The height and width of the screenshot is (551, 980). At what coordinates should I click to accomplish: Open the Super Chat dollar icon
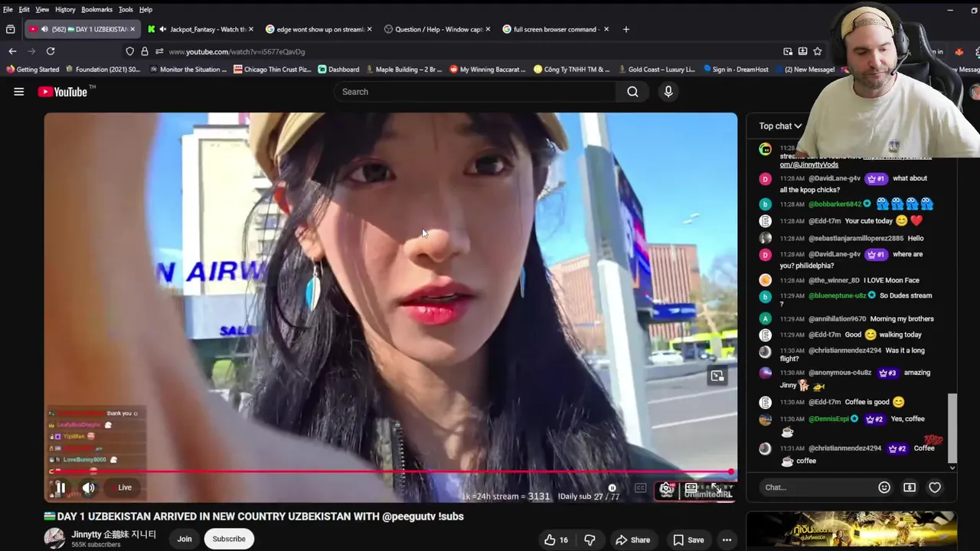[910, 487]
